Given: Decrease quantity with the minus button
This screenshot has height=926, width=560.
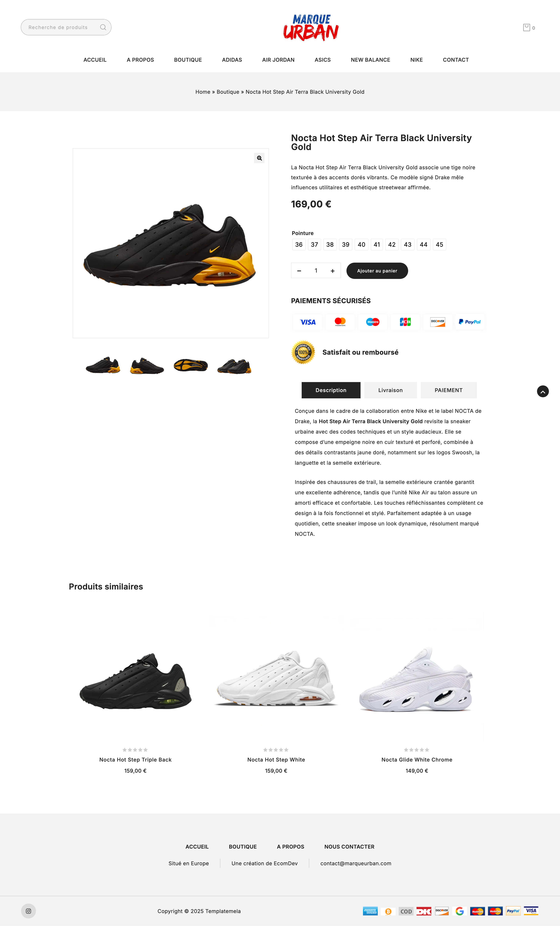Looking at the screenshot, I should [x=299, y=271].
